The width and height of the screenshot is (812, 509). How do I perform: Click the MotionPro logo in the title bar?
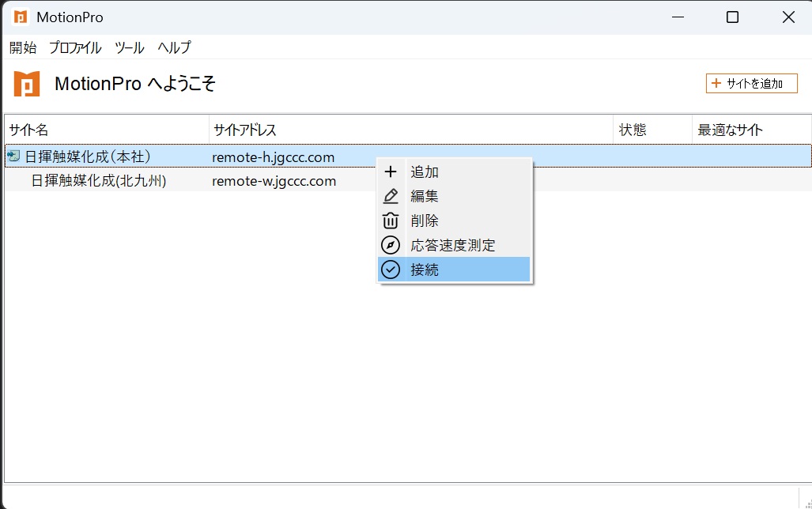(21, 17)
